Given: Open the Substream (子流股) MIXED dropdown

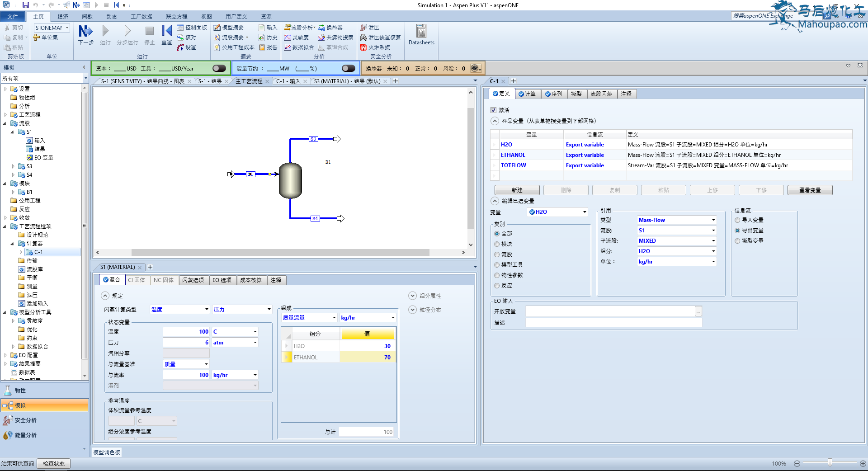Looking at the screenshot, I should 713,241.
